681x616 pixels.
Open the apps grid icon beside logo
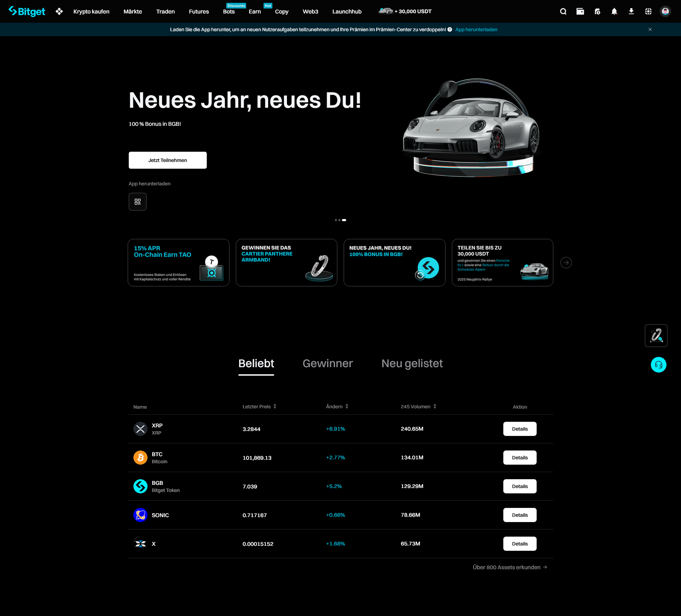pyautogui.click(x=59, y=11)
